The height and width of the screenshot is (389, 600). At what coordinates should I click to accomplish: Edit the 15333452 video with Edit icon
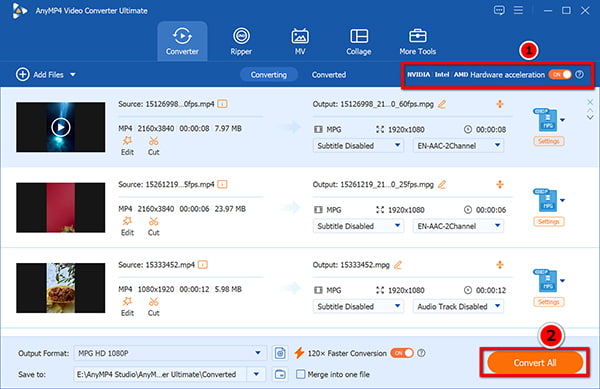pyautogui.click(x=127, y=306)
